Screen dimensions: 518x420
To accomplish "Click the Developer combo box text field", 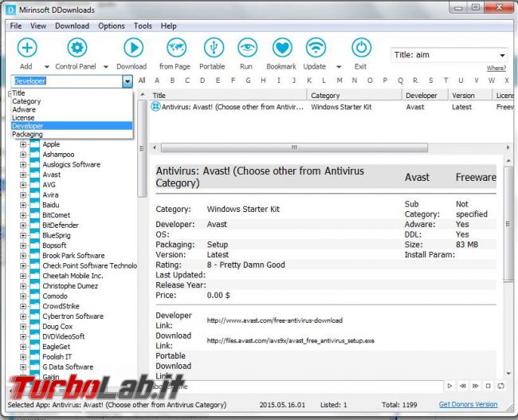I will [x=67, y=81].
